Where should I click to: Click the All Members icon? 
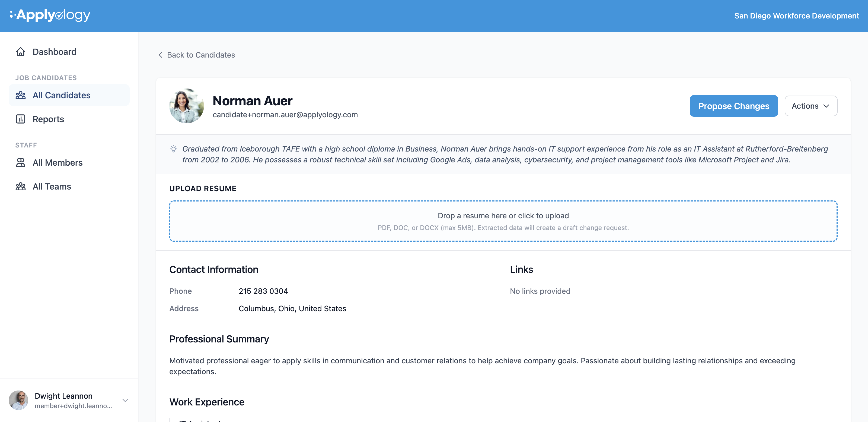(x=21, y=163)
